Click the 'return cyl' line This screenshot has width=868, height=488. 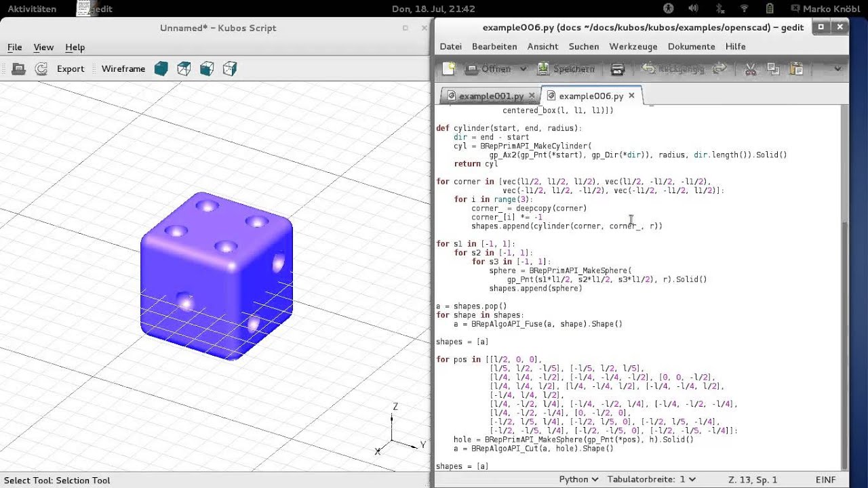(x=476, y=163)
